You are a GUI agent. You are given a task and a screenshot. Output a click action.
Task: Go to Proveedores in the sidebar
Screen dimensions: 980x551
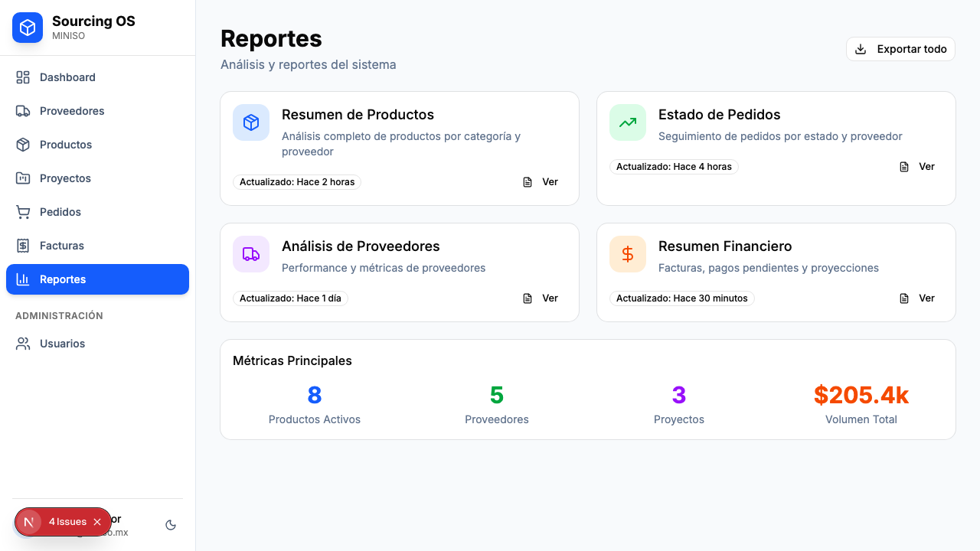pyautogui.click(x=97, y=111)
